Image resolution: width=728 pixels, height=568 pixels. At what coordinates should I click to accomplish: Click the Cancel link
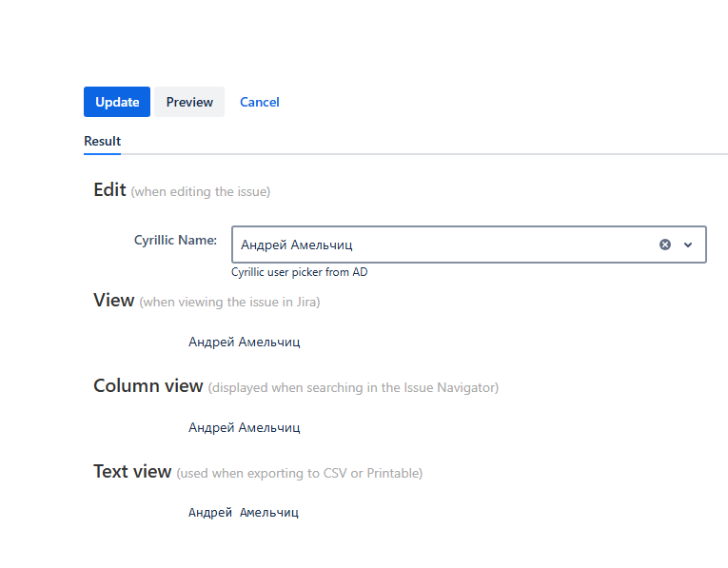(x=259, y=102)
